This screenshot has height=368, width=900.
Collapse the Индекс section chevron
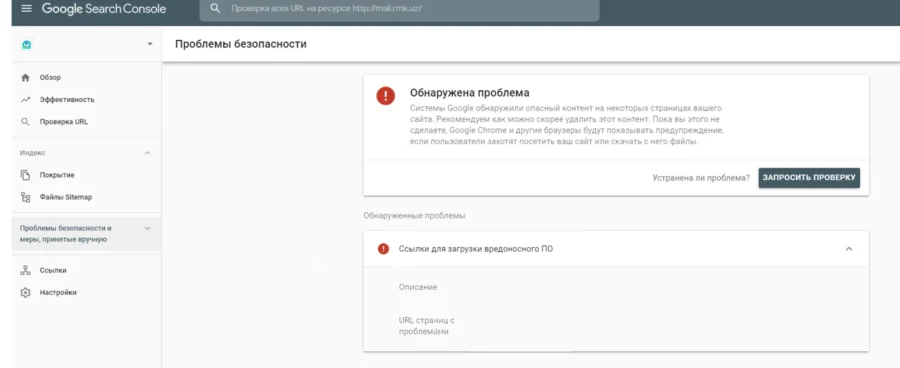pos(148,153)
